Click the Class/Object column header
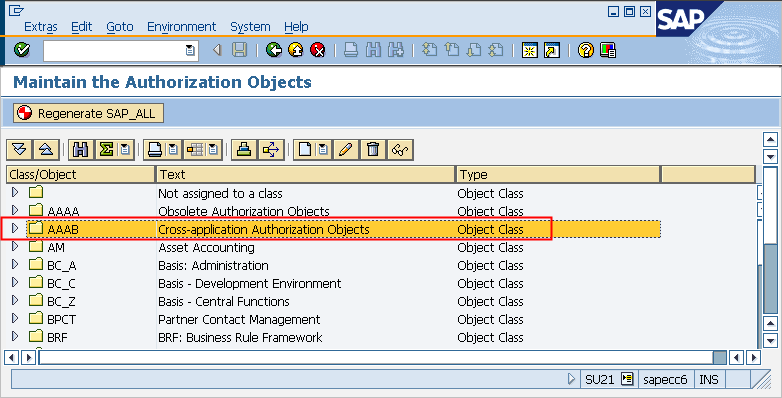This screenshot has width=782, height=398. (80, 175)
